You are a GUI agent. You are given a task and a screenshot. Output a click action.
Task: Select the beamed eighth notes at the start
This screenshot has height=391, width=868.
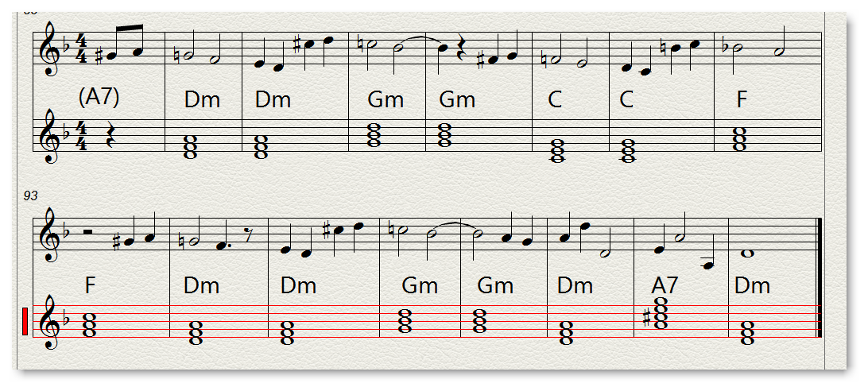[121, 41]
